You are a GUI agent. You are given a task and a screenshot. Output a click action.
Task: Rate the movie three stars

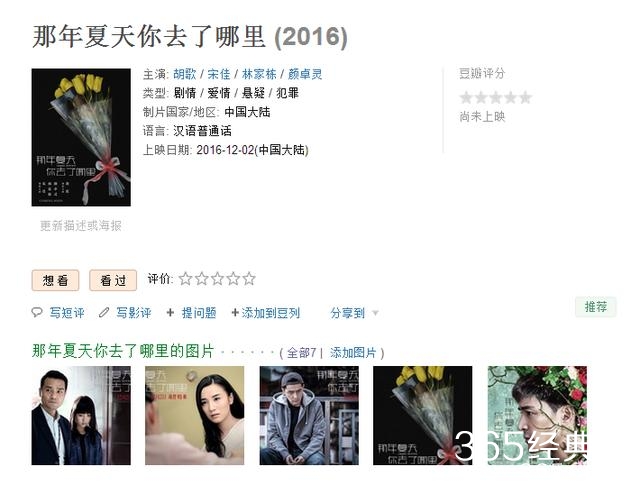point(217,279)
